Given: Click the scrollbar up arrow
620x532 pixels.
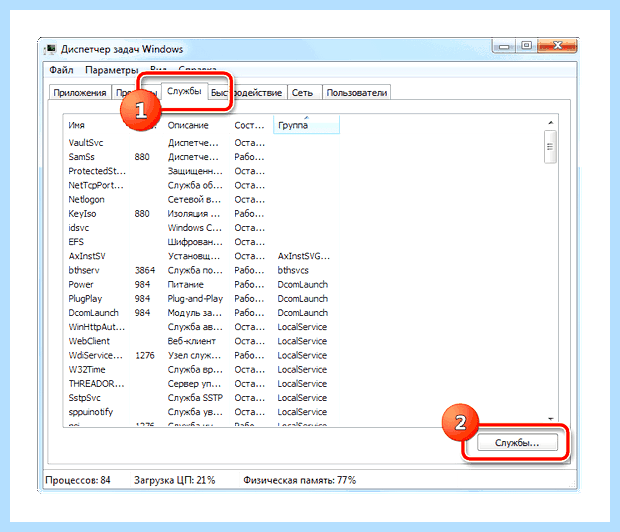Looking at the screenshot, I should [x=550, y=123].
